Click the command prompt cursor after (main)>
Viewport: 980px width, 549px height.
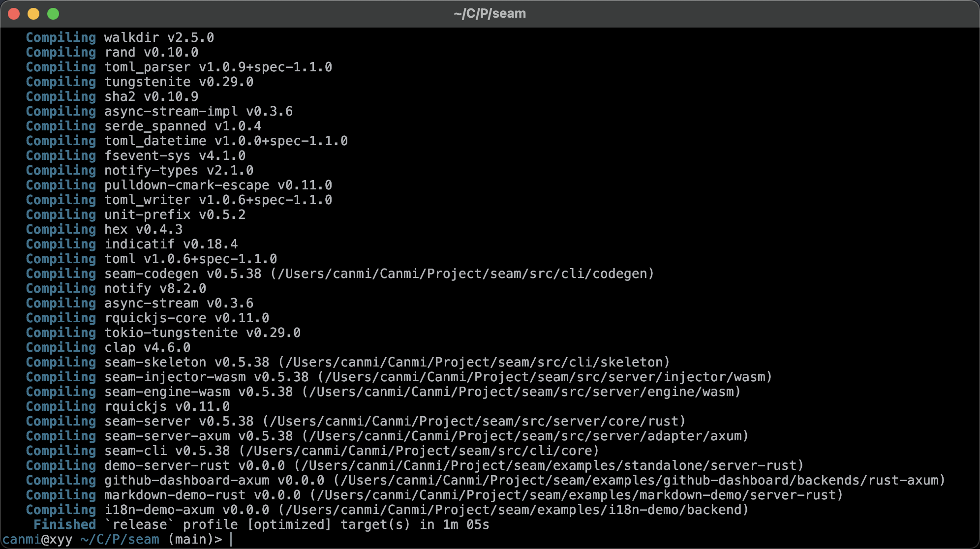click(x=231, y=539)
